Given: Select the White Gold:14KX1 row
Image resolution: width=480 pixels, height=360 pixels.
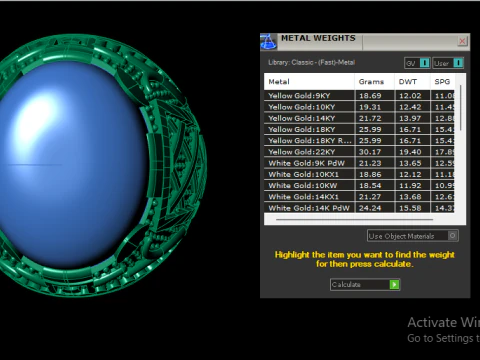Looking at the screenshot, I should click(359, 197).
